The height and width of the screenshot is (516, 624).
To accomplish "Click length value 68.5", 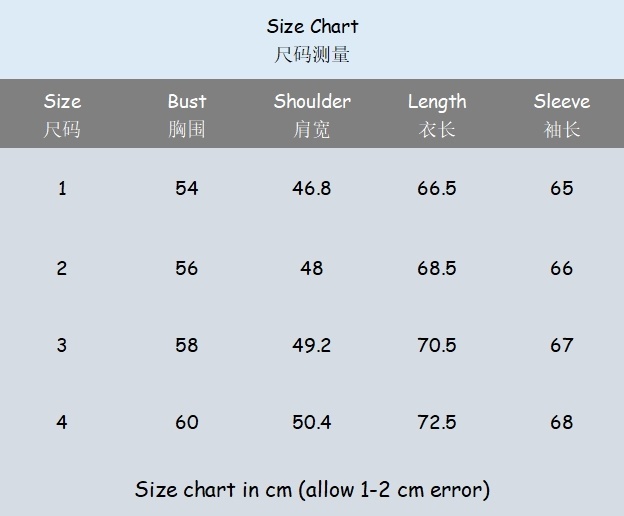I will [437, 268].
